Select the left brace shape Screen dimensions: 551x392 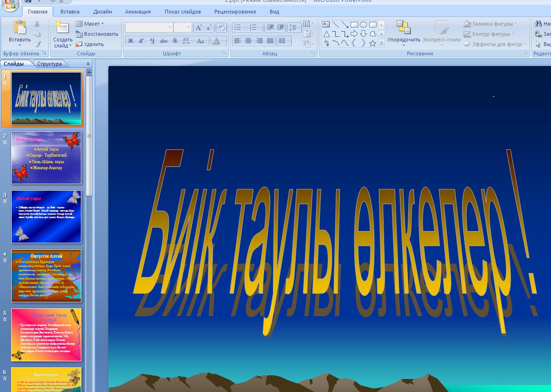[x=354, y=43]
